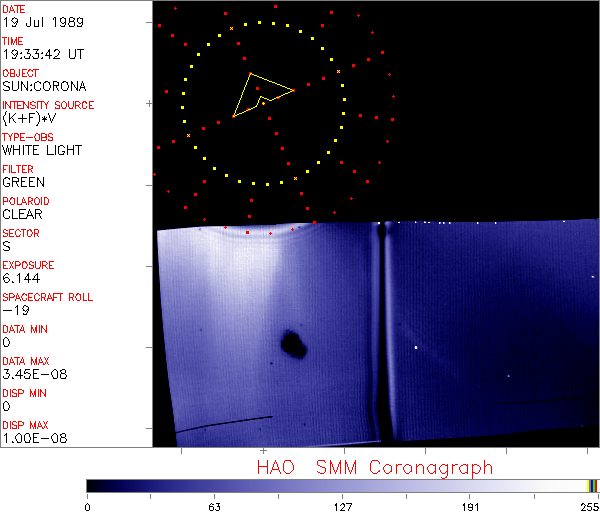Click the rainbow end of the color bar
Image resolution: width=600 pixels, height=512 pixels.
(x=593, y=485)
